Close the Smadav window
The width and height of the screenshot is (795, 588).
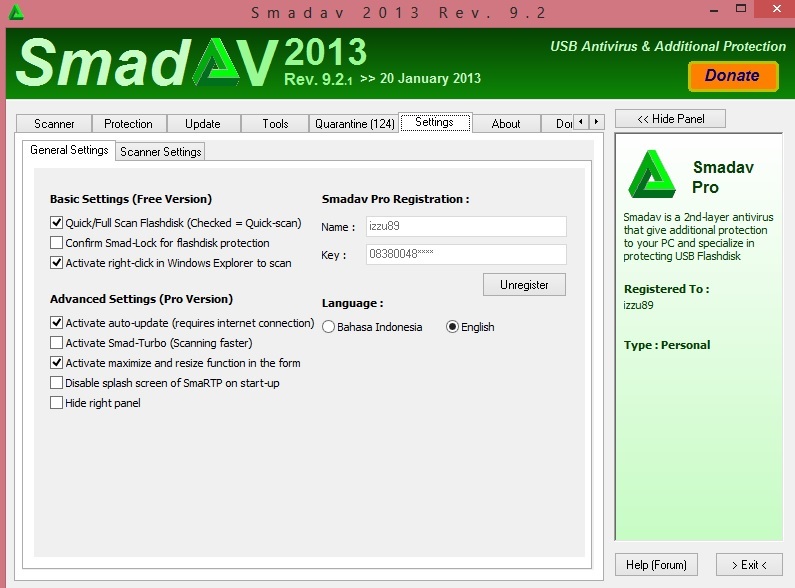[x=776, y=9]
